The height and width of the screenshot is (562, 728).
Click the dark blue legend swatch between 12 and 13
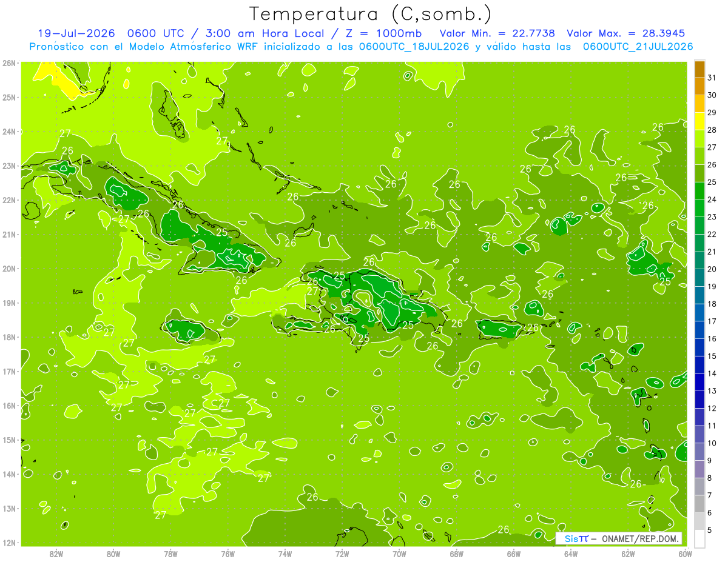(699, 400)
